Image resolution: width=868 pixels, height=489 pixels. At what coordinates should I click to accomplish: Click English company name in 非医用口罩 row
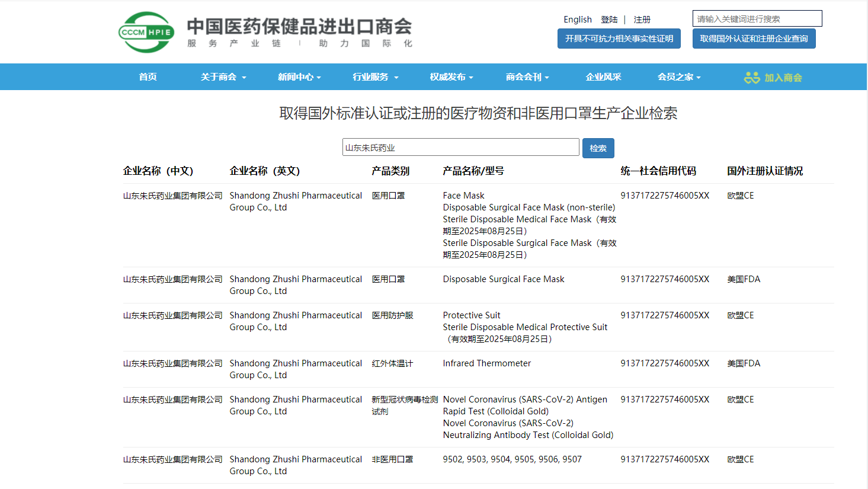(x=296, y=465)
